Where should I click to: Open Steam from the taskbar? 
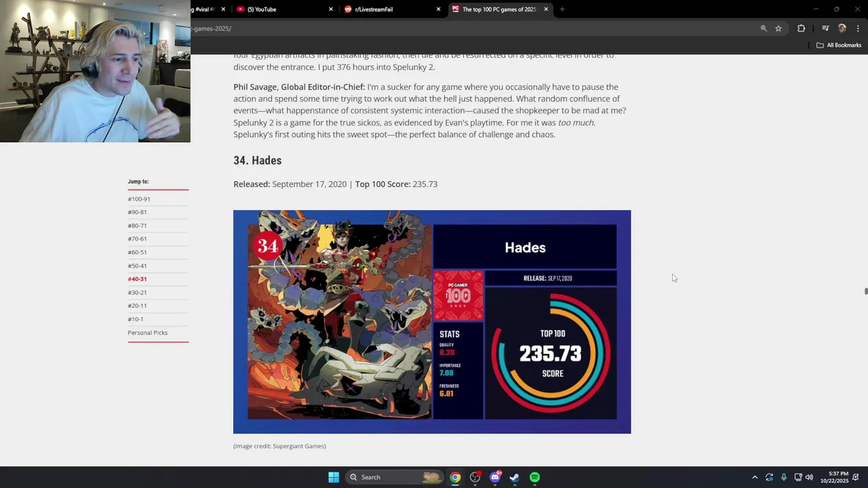coord(515,477)
